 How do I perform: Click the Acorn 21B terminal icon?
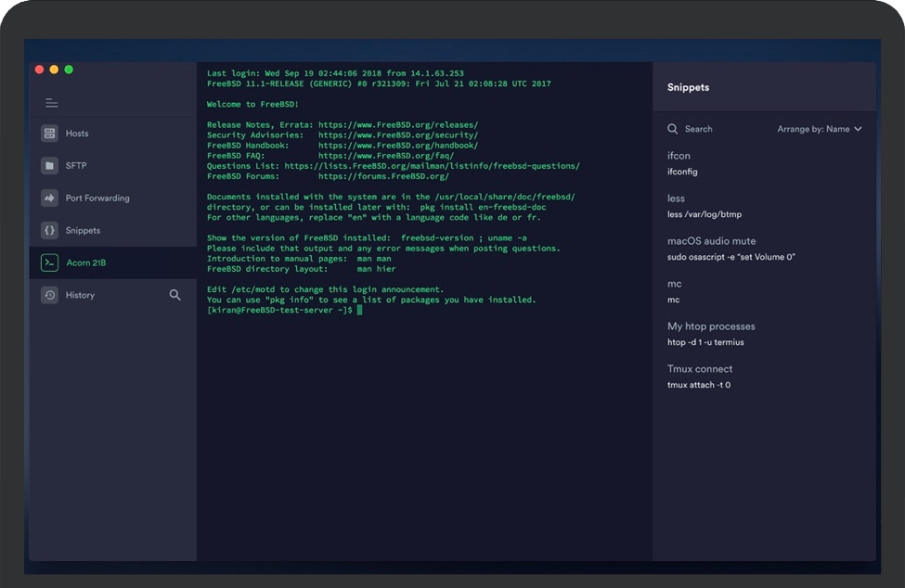coord(49,262)
